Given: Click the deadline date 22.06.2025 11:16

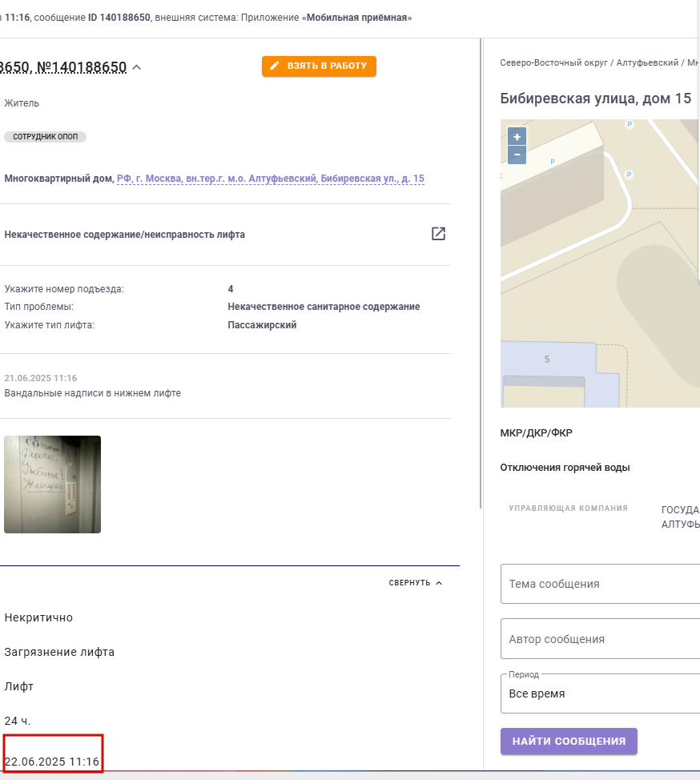Looking at the screenshot, I should pos(52,761).
